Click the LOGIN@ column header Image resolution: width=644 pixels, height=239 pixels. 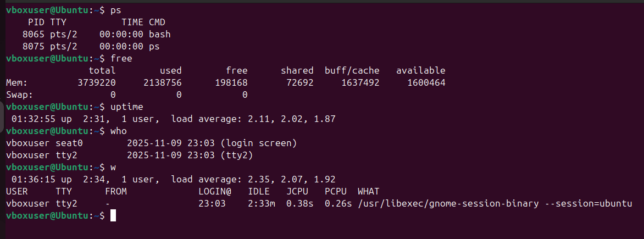pos(215,191)
